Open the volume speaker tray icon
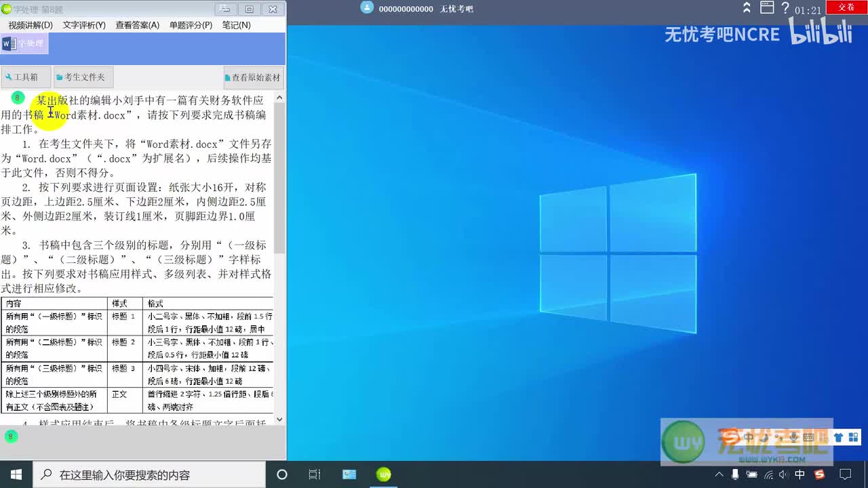The height and width of the screenshot is (488, 868). 783,474
